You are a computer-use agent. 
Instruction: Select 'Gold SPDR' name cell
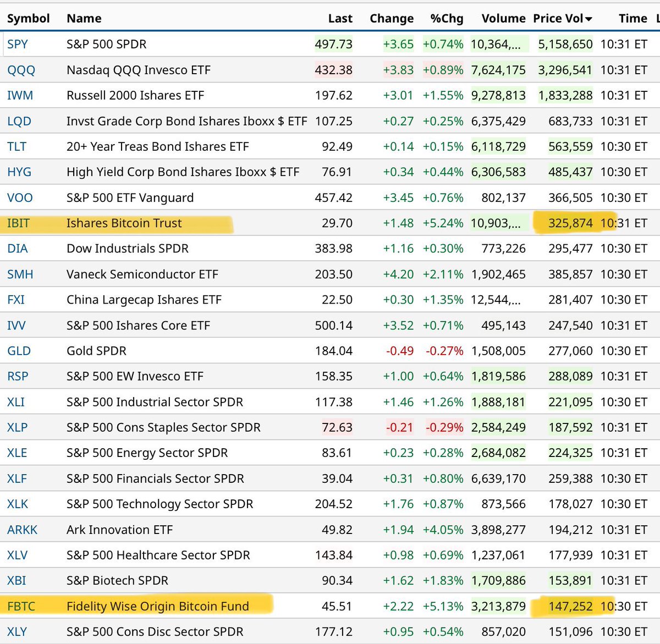pos(96,351)
